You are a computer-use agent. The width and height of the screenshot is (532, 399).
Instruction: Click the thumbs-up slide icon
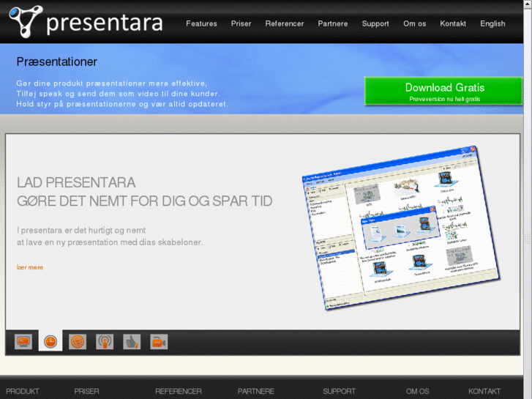[132, 341]
